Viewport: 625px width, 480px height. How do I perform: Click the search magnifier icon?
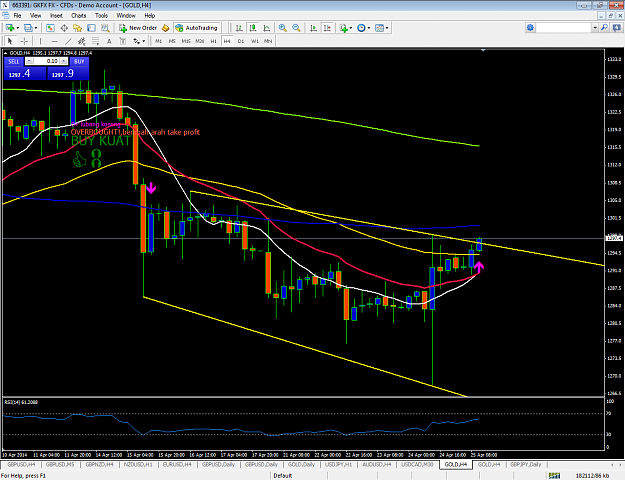(605, 28)
